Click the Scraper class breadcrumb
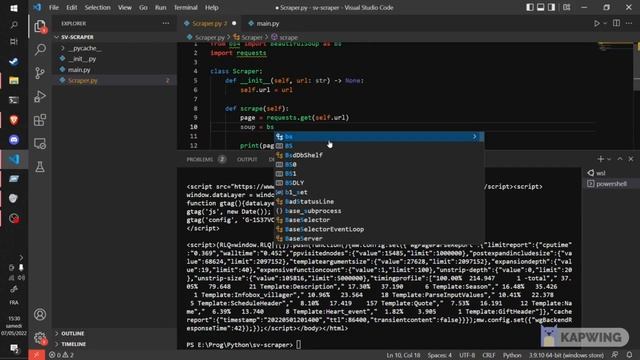The image size is (640, 360). pyautogui.click(x=248, y=37)
